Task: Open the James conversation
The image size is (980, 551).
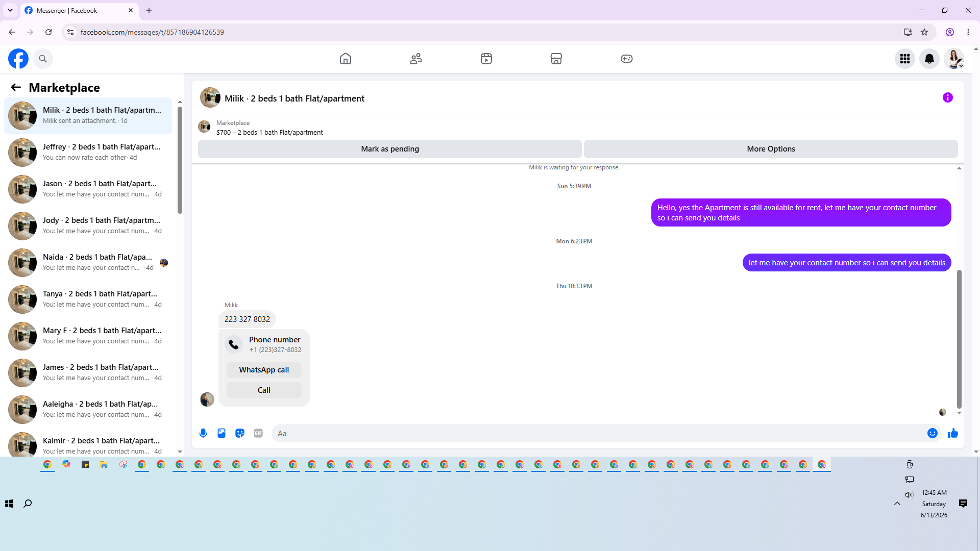Action: pyautogui.click(x=88, y=373)
